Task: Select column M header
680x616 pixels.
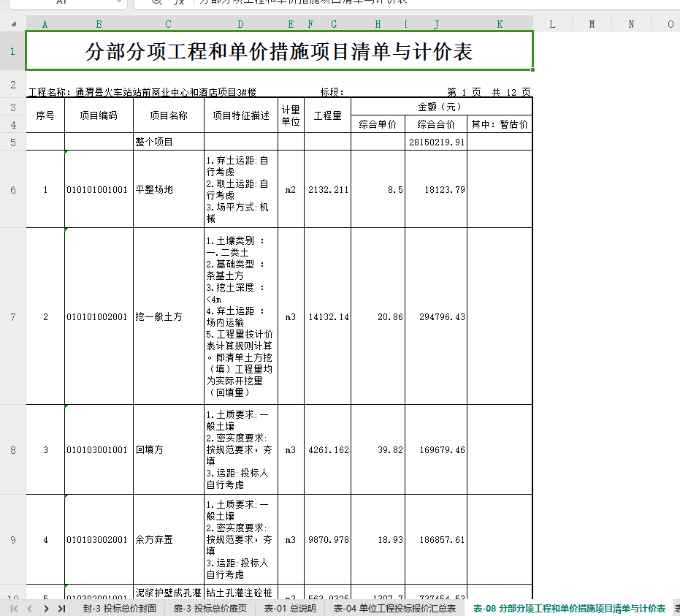Action: click(x=592, y=24)
